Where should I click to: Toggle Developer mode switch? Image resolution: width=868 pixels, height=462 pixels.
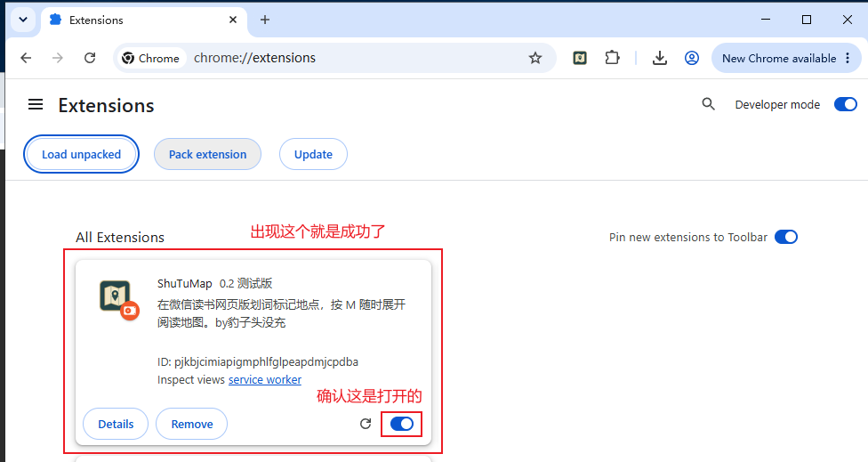click(845, 104)
